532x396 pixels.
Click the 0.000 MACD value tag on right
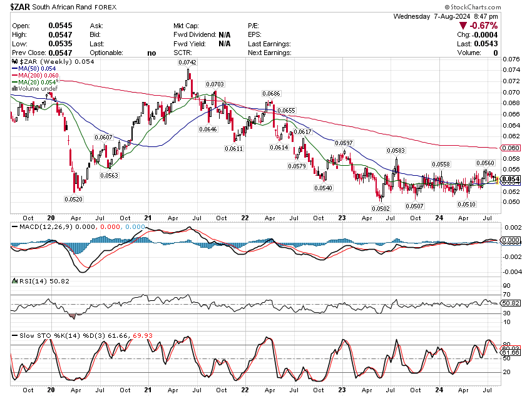coord(511,240)
